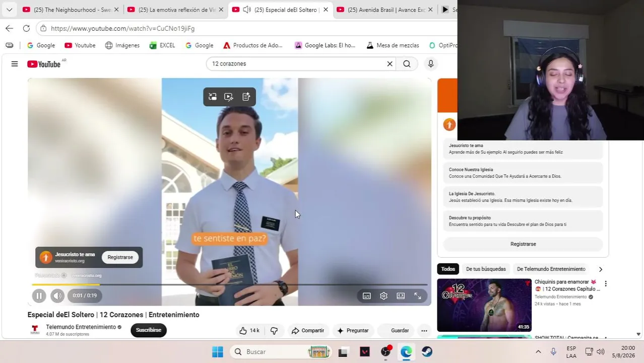Reload the page with the refresh icon

(x=26, y=28)
